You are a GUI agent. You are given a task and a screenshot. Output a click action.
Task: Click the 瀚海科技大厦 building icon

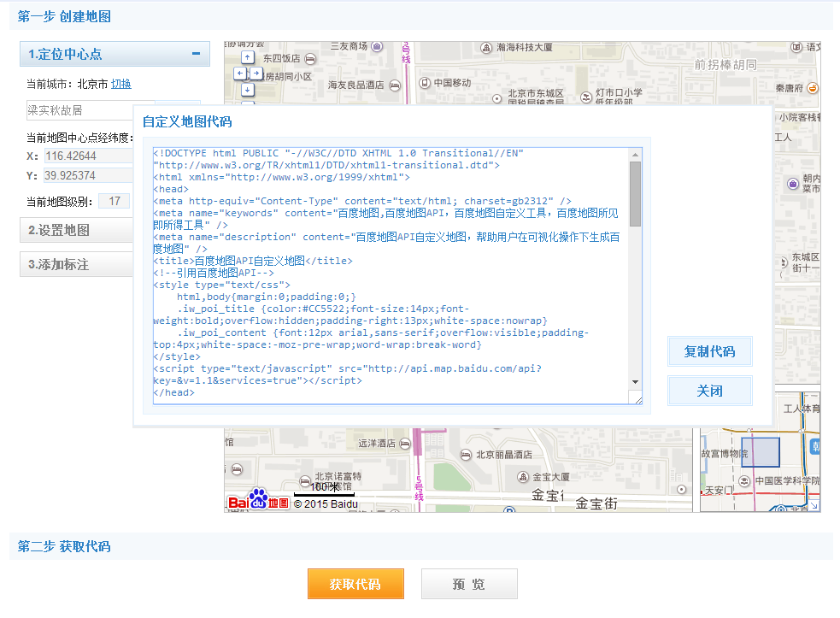[486, 48]
